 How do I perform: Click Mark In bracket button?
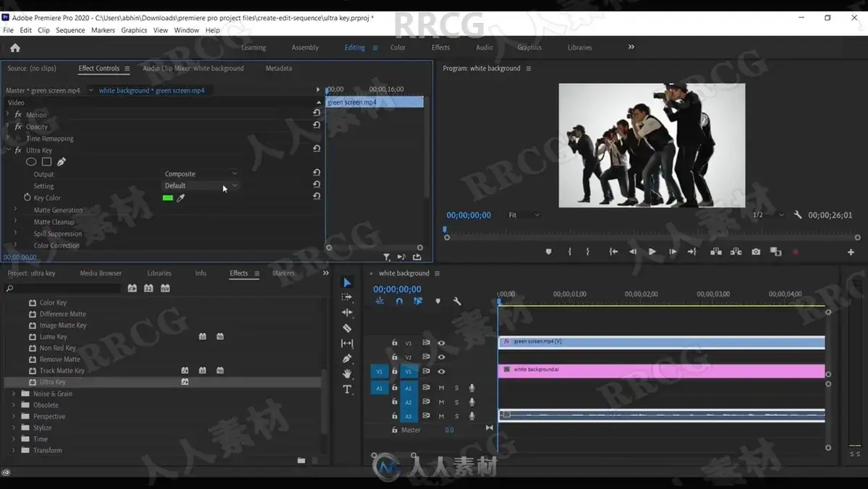(570, 252)
